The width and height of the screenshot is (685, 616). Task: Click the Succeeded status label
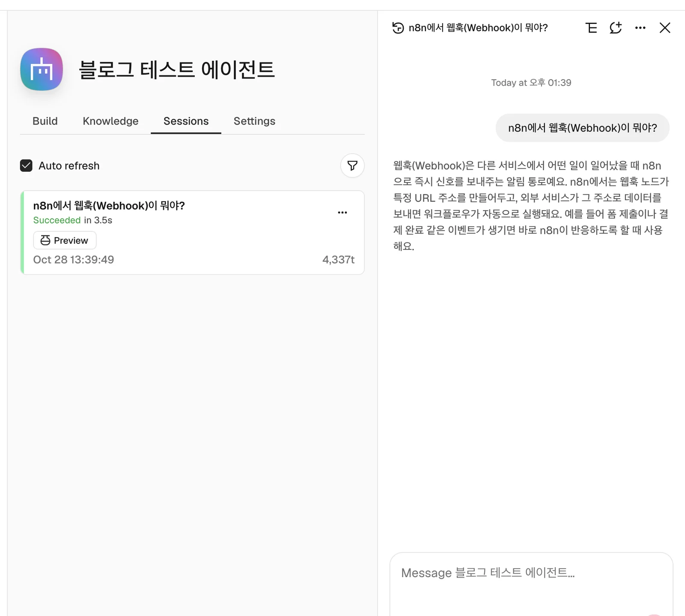coord(57,220)
